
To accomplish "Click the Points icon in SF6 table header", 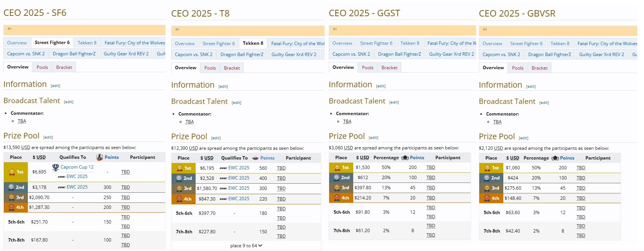I will coord(99,157).
